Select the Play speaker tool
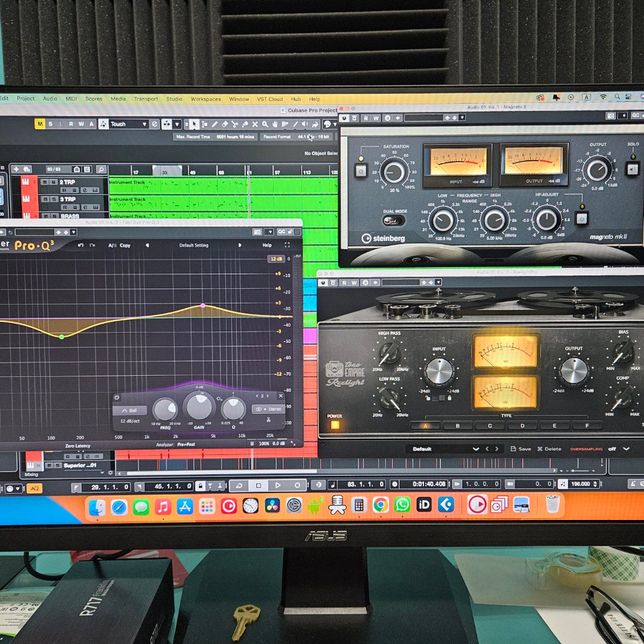 305,124
